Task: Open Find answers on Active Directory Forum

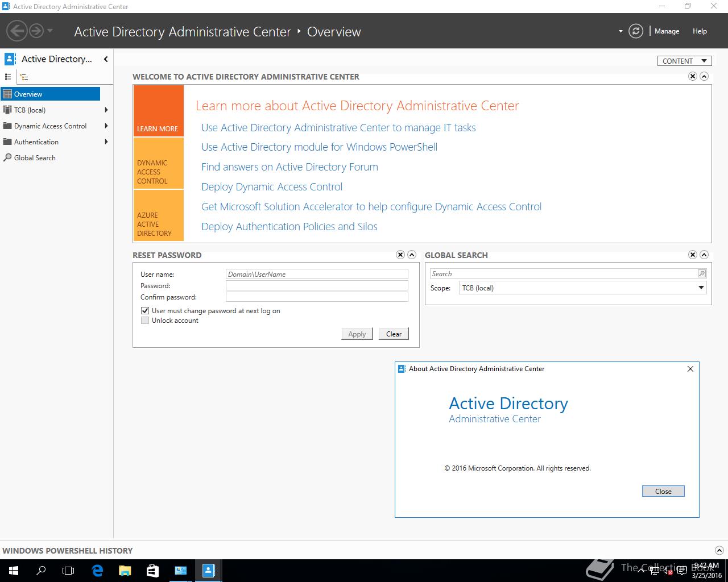Action: tap(289, 167)
